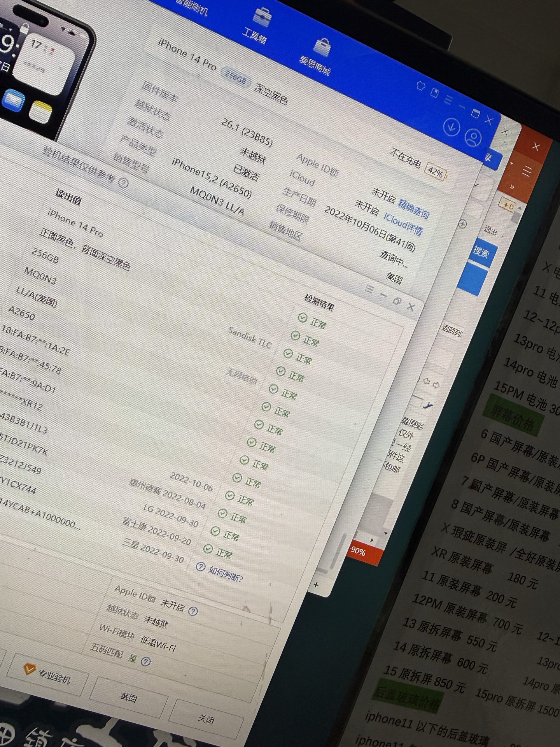Click the help icon beside 验机结果仅供参考
560x747 pixels.
[123, 182]
